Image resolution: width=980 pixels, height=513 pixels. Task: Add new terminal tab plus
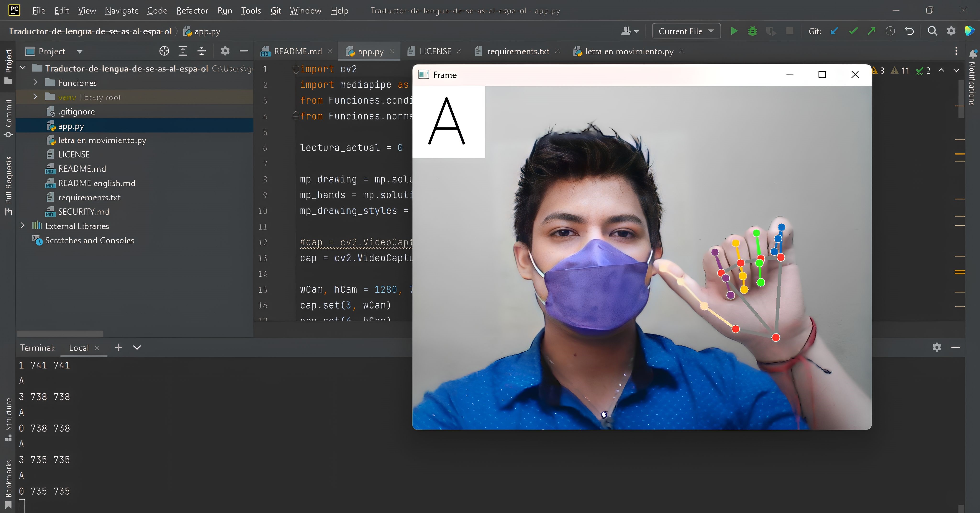pyautogui.click(x=118, y=347)
